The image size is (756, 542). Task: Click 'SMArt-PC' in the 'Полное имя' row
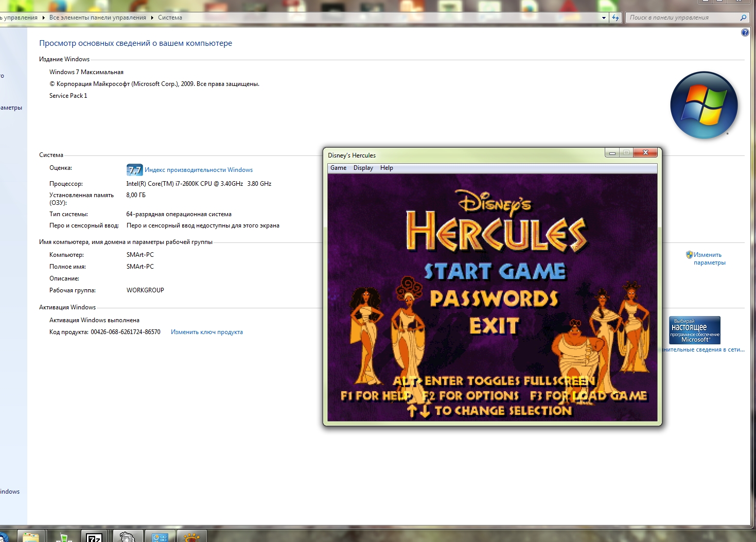tap(140, 267)
